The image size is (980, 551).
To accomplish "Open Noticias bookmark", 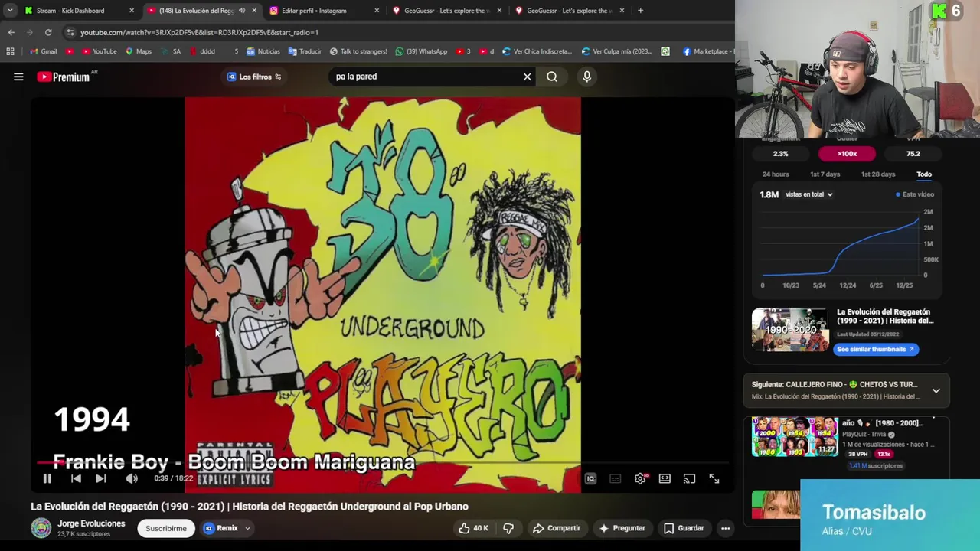I will click(x=263, y=51).
